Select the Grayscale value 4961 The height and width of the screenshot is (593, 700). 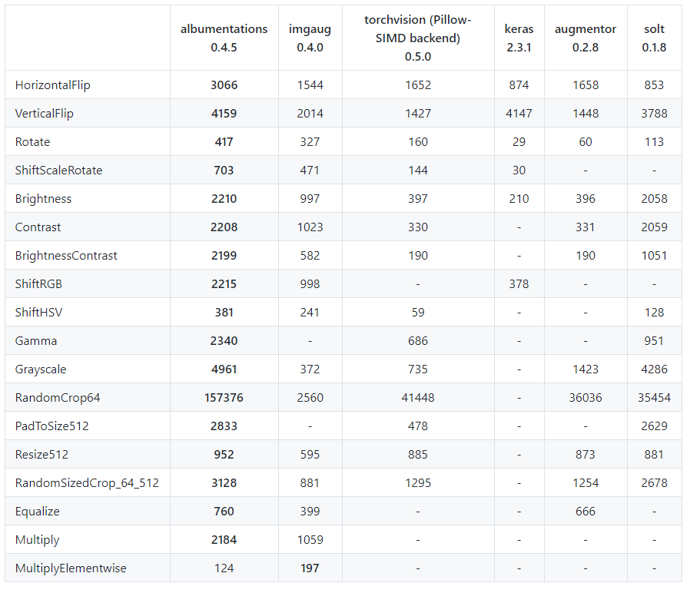pyautogui.click(x=224, y=369)
